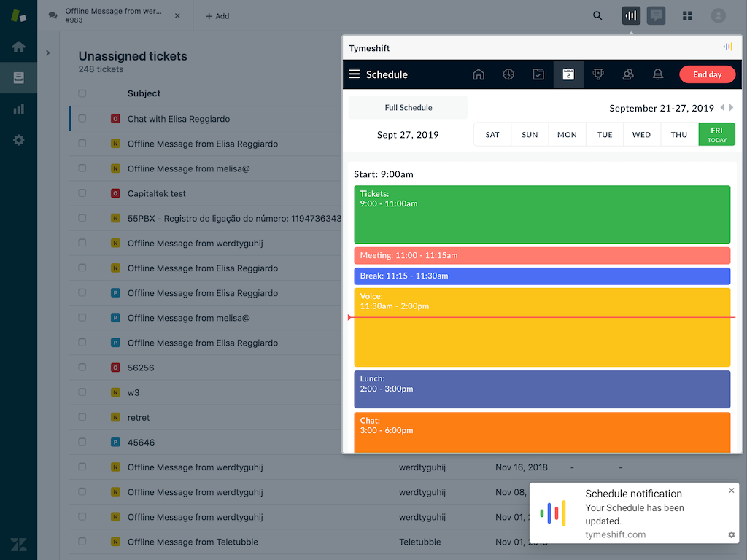The height and width of the screenshot is (560, 747).
Task: Open the Zendesk products grid icon
Action: tap(687, 15)
